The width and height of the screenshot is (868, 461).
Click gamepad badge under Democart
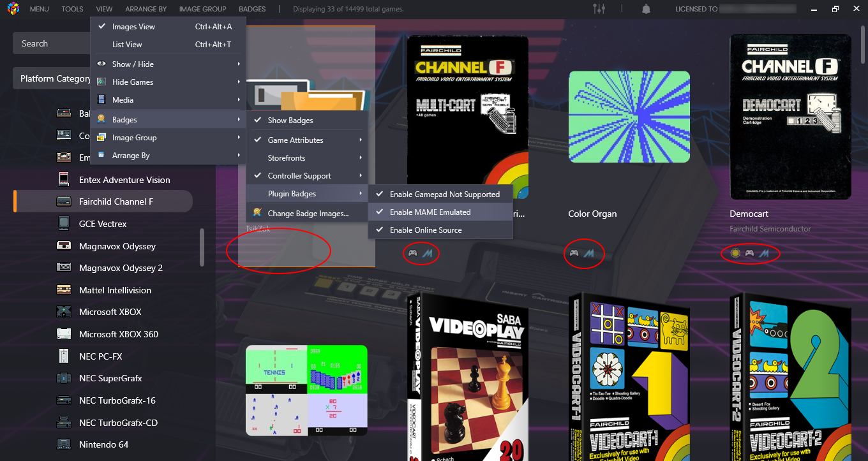tap(749, 254)
